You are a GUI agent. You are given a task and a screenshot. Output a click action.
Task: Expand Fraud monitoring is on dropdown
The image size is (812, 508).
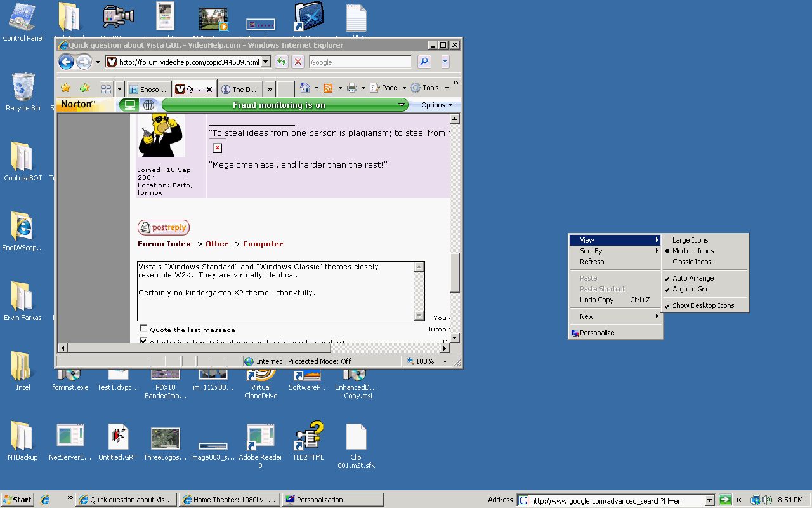pyautogui.click(x=402, y=105)
